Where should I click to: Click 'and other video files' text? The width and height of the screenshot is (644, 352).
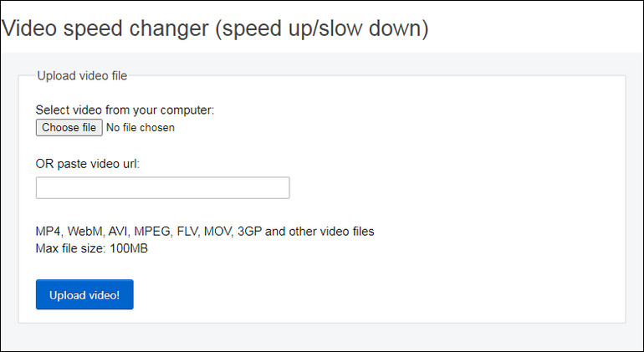click(319, 232)
